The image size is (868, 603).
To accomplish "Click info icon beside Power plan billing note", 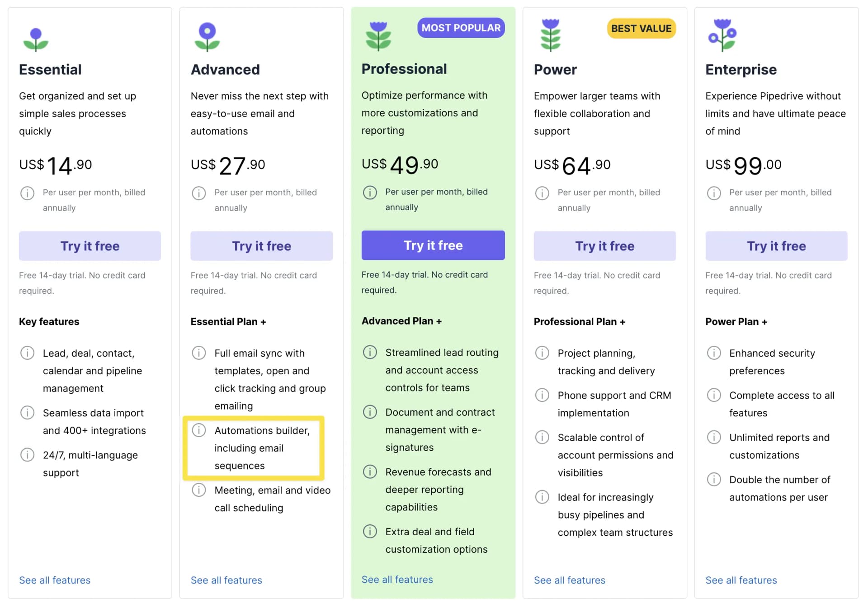I will click(542, 193).
